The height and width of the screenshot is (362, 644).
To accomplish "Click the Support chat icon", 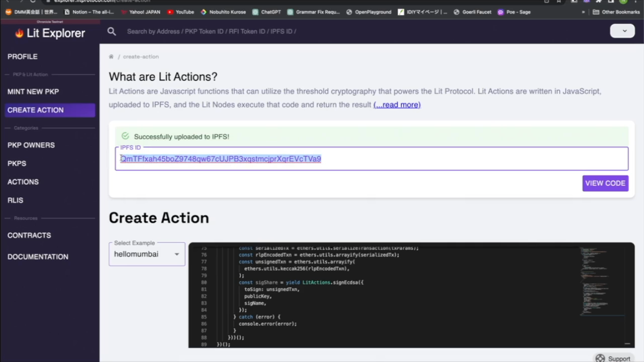I will (600, 358).
